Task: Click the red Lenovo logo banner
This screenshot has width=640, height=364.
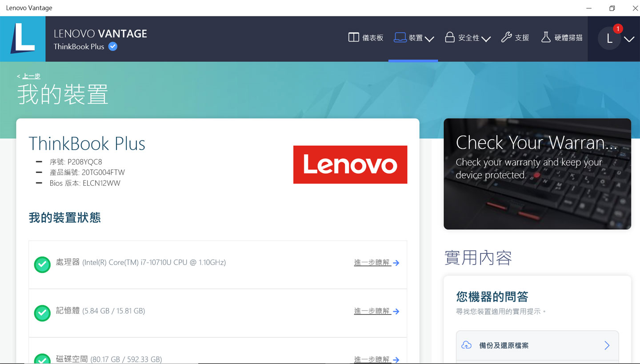Action: 350,164
